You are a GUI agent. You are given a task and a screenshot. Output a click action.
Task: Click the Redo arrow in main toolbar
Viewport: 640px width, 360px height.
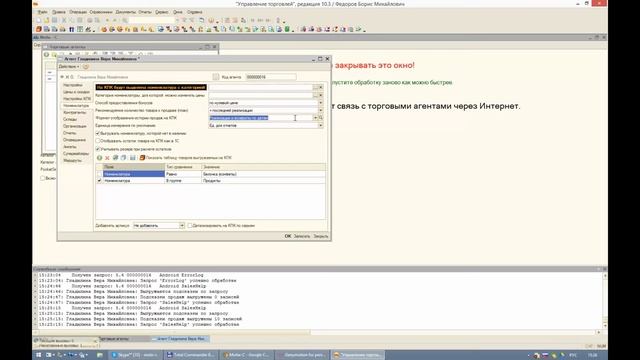(115, 20)
